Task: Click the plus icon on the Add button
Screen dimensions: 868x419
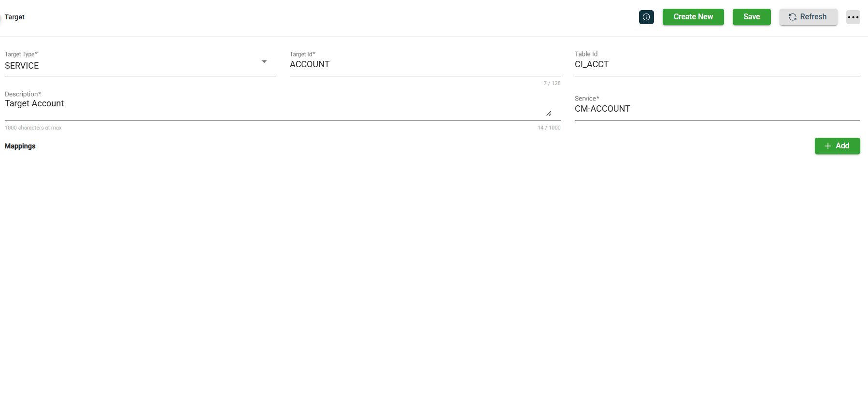Action: (827, 146)
